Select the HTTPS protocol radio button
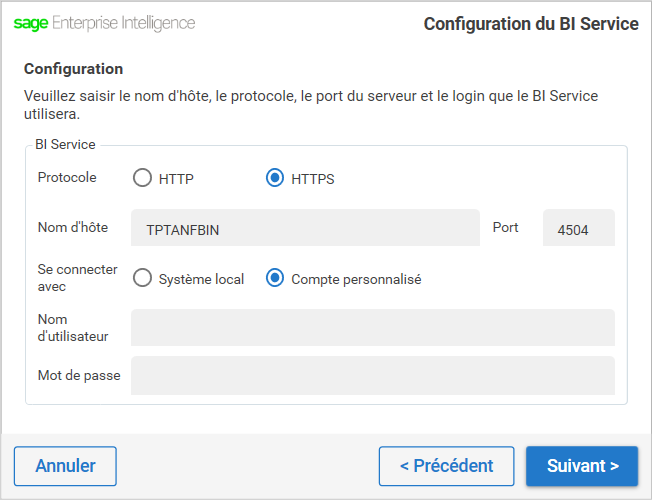The height and width of the screenshot is (500, 652). [x=275, y=178]
